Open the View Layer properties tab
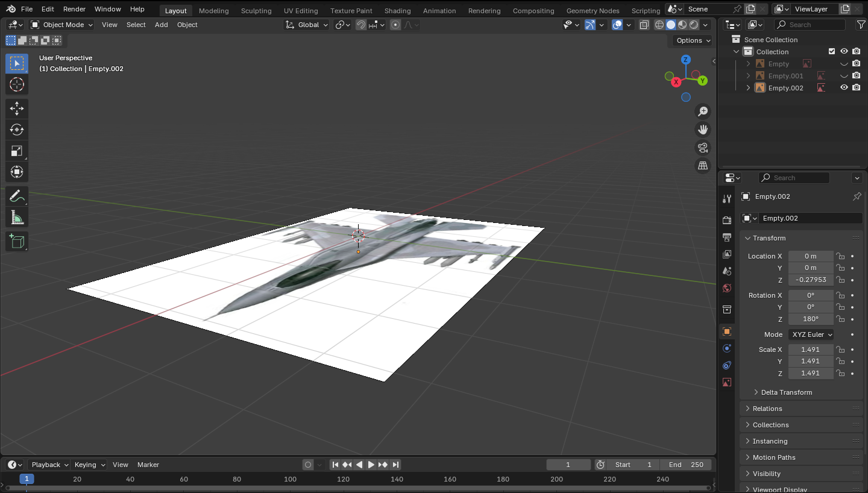The width and height of the screenshot is (868, 493). click(727, 254)
